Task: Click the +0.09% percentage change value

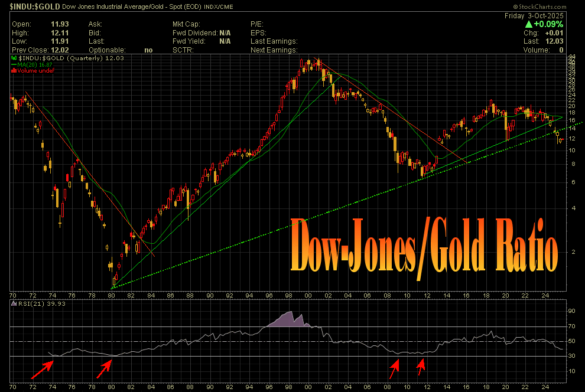Action: point(548,24)
